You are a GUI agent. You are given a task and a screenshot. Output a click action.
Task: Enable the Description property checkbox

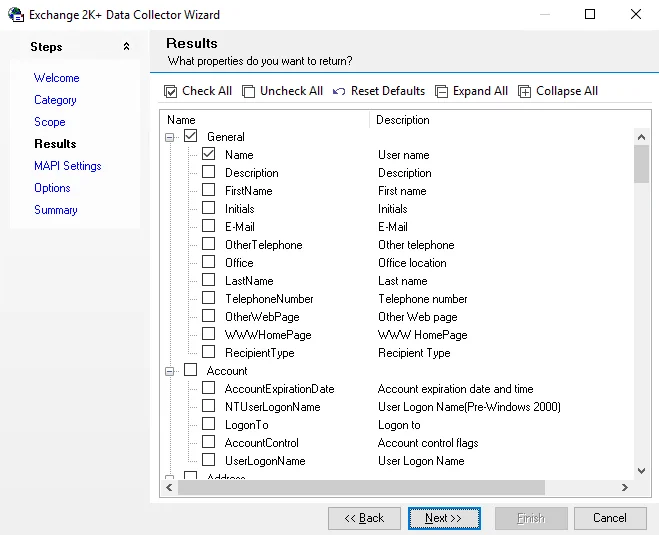click(x=208, y=172)
